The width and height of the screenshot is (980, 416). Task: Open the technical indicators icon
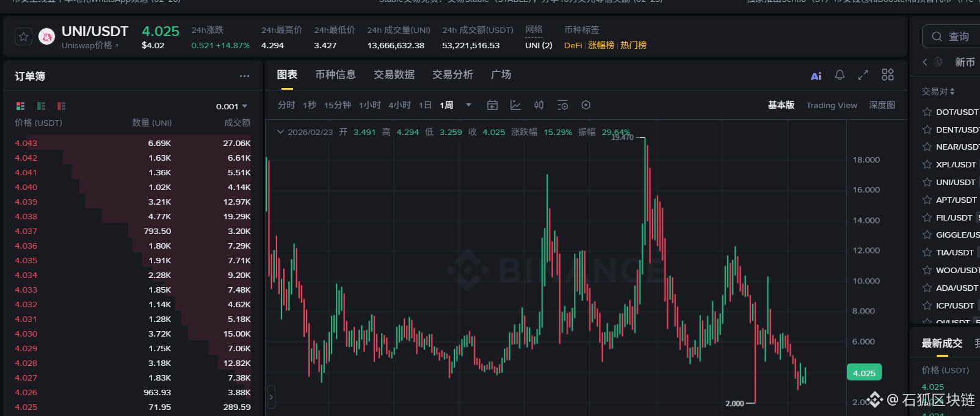pos(515,105)
